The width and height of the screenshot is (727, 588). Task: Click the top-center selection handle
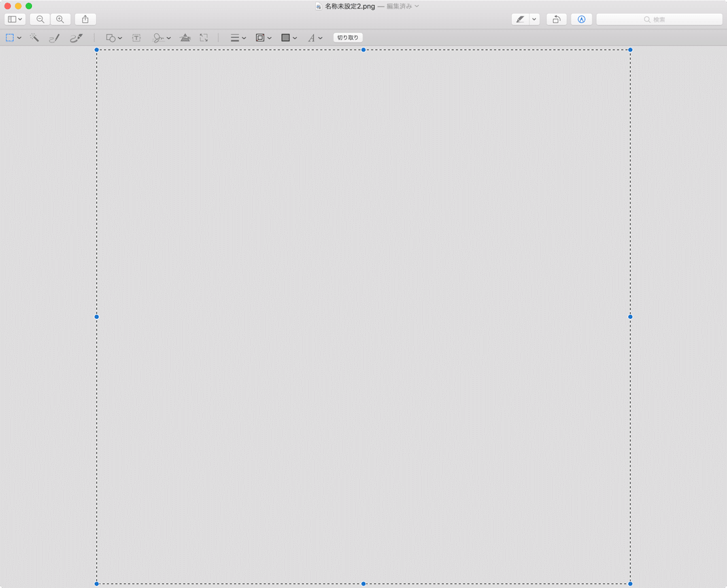pos(363,50)
